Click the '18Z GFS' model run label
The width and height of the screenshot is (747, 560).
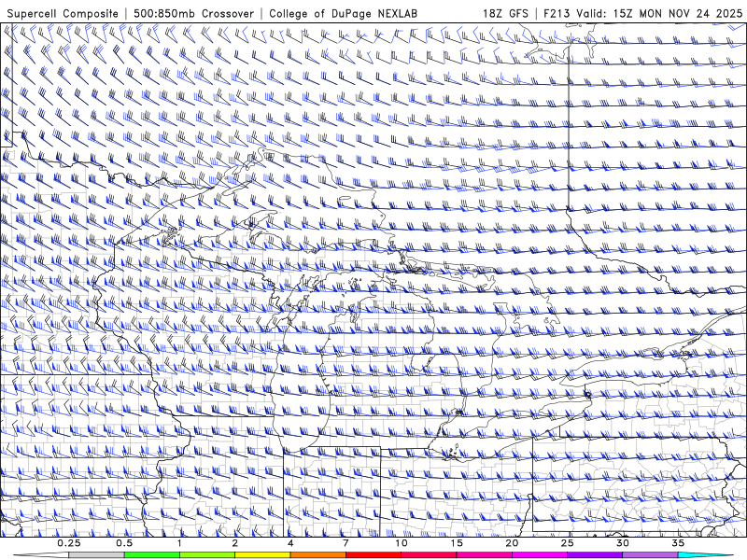(x=505, y=14)
